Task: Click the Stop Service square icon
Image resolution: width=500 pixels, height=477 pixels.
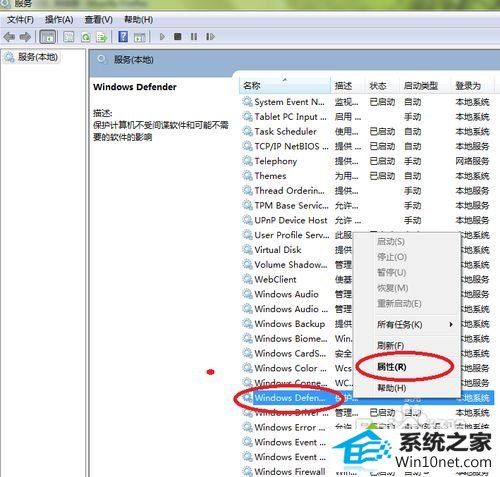Action: (178, 36)
